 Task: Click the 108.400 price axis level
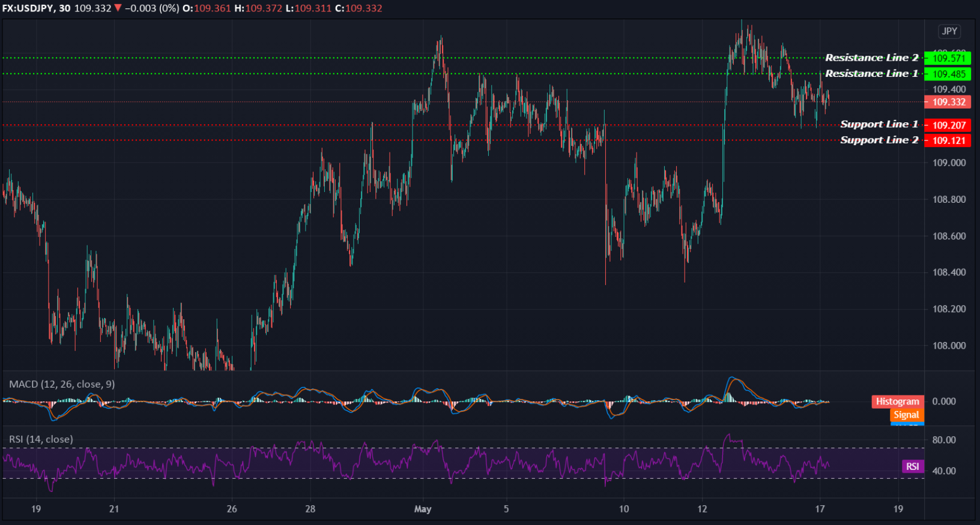[949, 272]
